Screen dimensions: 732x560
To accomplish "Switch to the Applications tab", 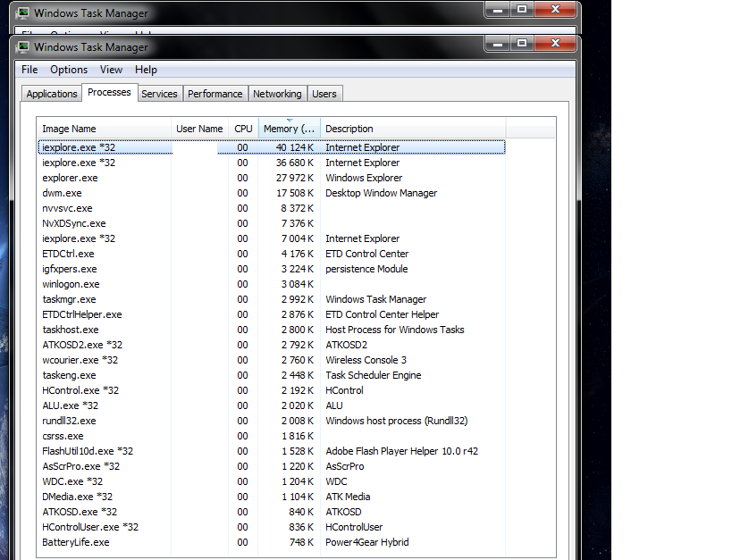I will point(51,94).
